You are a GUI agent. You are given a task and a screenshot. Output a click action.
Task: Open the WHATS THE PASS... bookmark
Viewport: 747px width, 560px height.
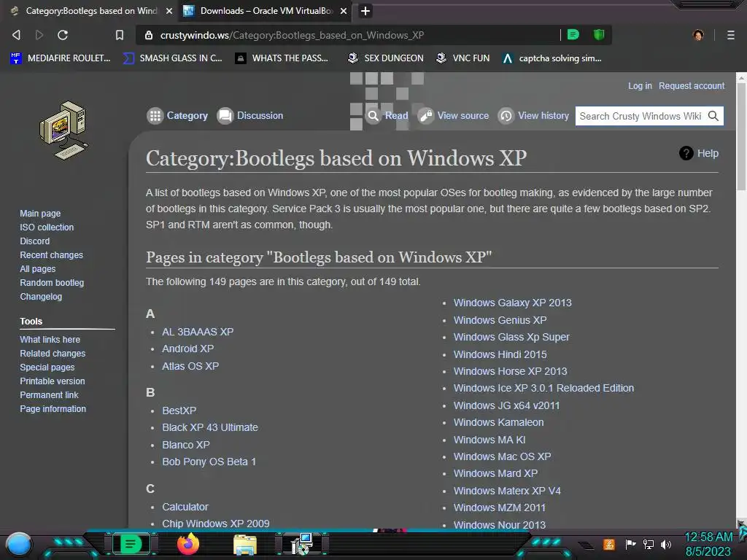(282, 58)
